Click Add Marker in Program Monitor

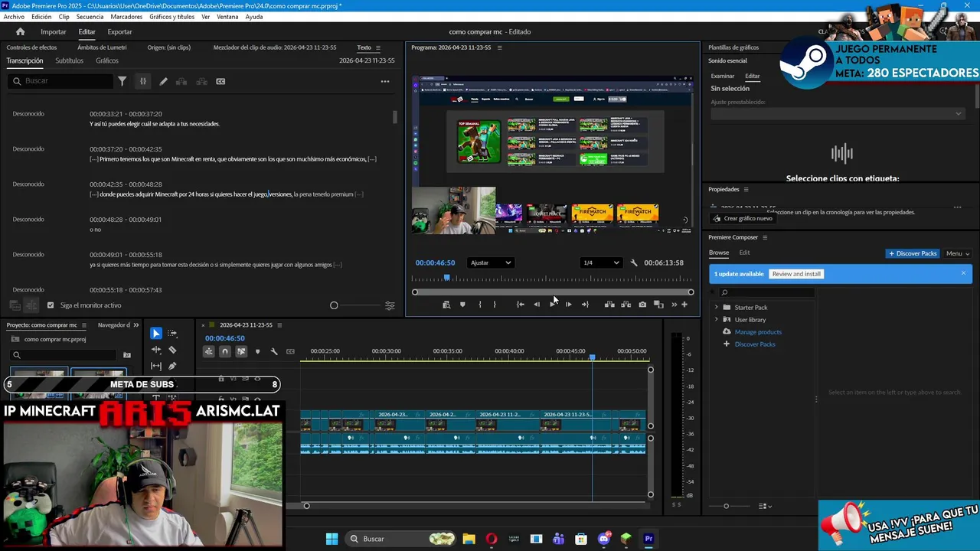462,305
